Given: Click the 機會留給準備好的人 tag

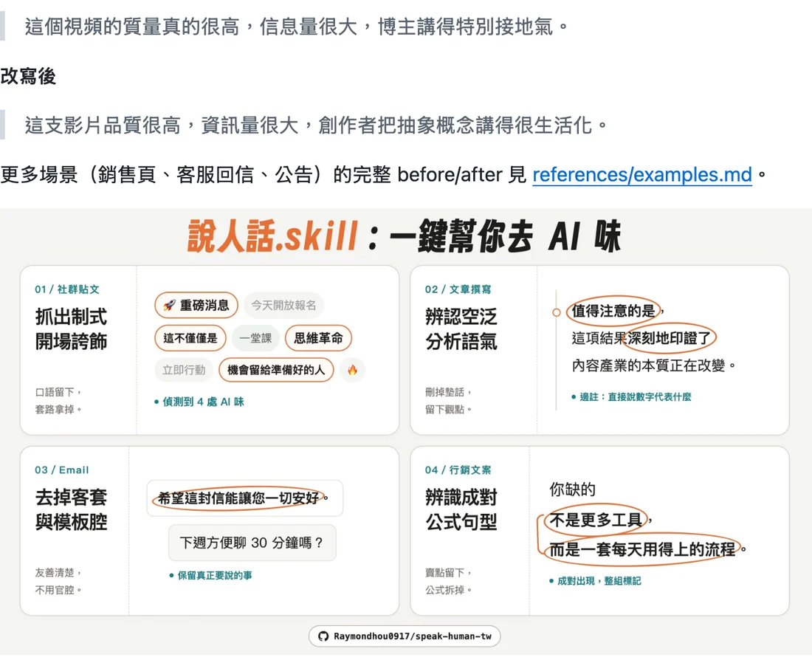Looking at the screenshot, I should [276, 370].
